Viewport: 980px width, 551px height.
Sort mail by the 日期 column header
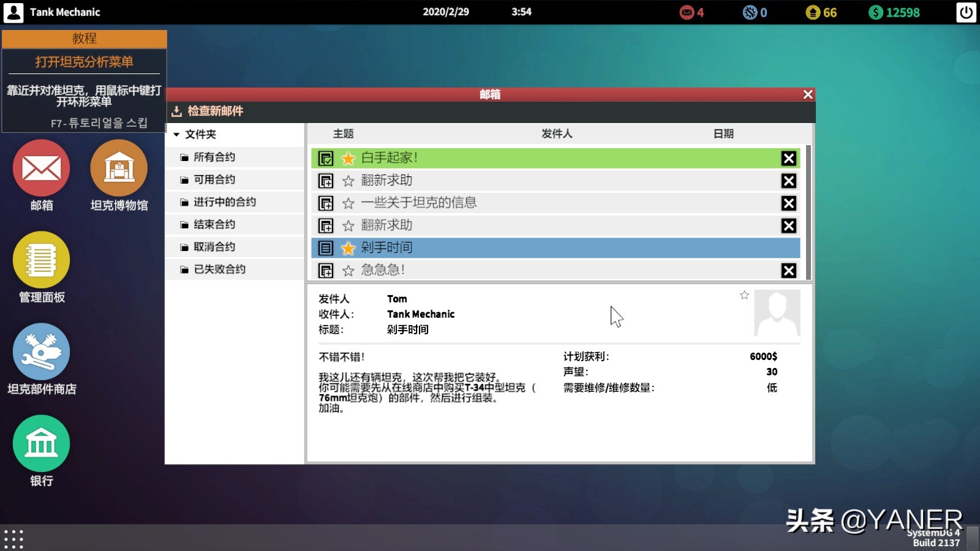pyautogui.click(x=724, y=133)
